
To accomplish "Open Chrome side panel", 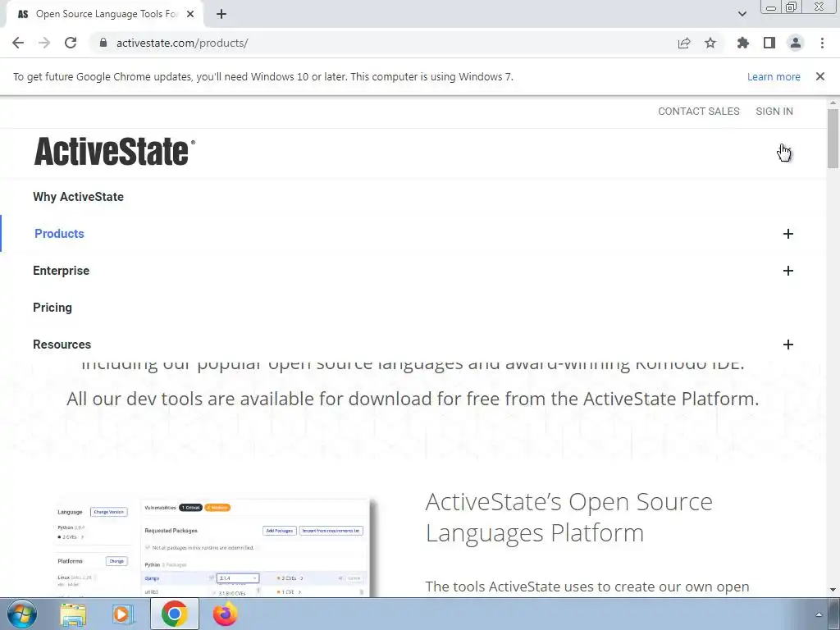I will tap(769, 43).
